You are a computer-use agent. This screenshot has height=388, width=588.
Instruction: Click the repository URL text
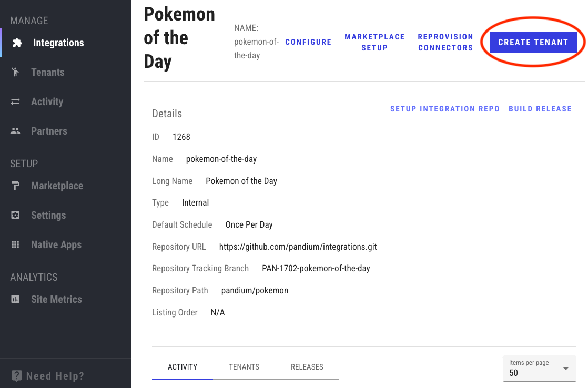coord(298,247)
